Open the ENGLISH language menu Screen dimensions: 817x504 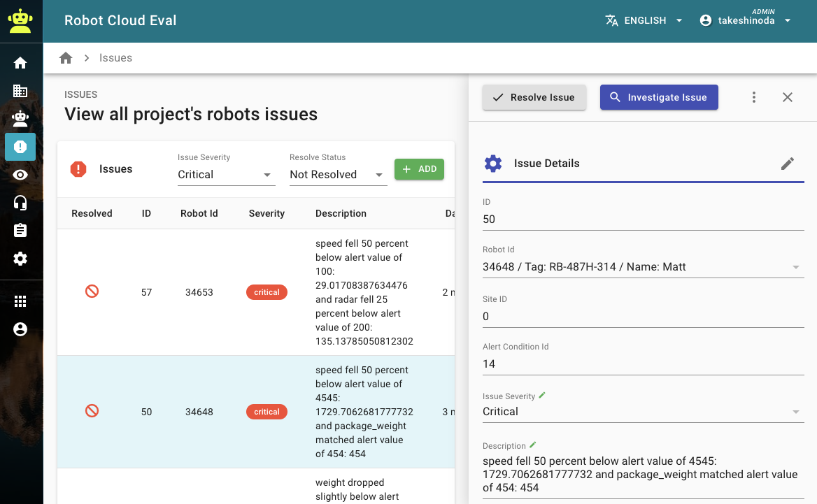(644, 21)
